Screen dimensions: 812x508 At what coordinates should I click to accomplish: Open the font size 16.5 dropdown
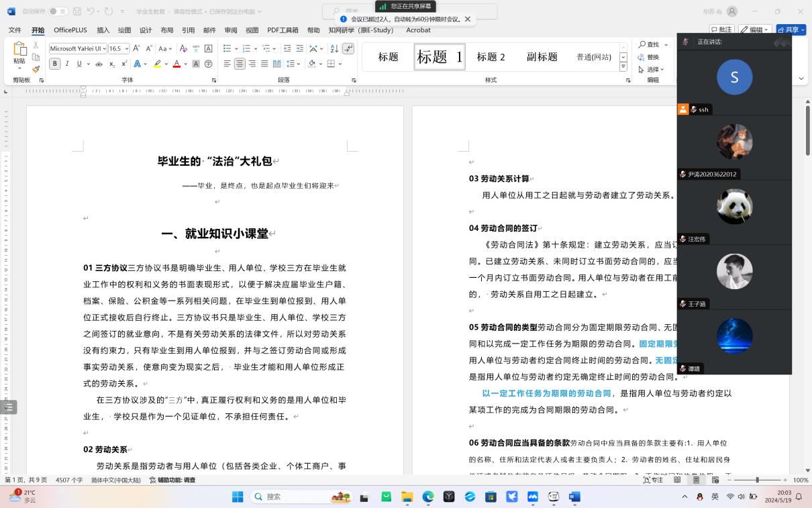(125, 48)
